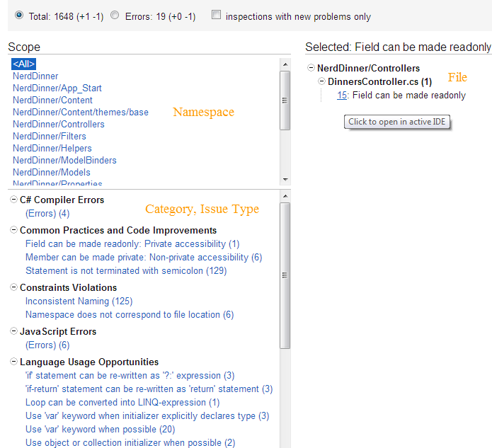Collapse the C# Compiler Errors category
The image size is (492, 448).
point(14,200)
